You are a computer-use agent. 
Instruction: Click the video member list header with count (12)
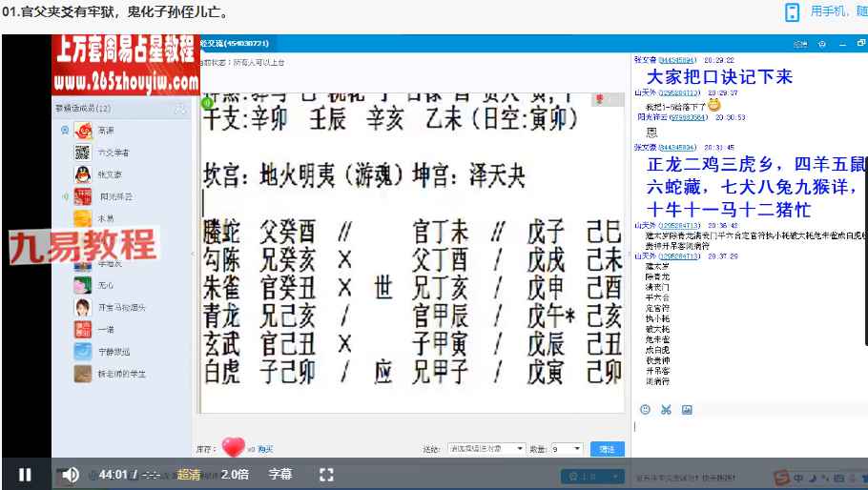pyautogui.click(x=83, y=109)
